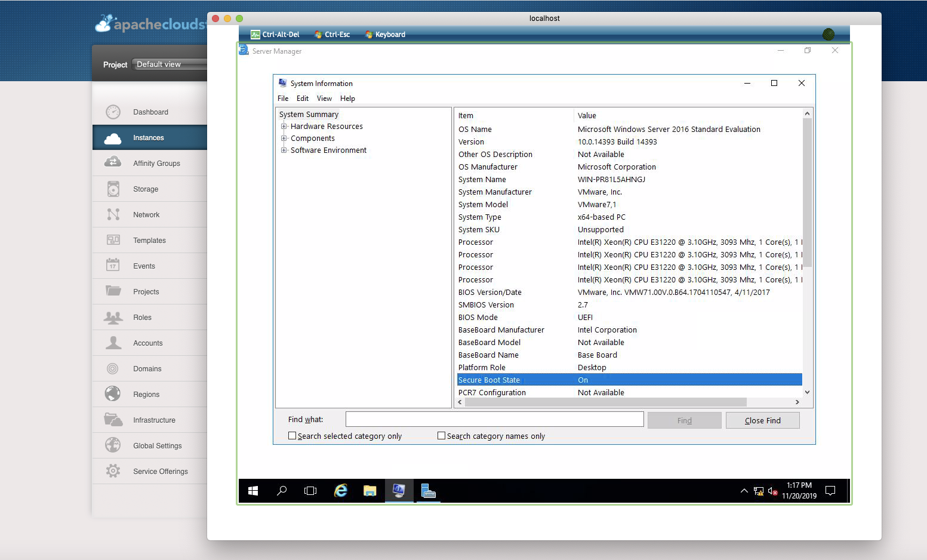The image size is (927, 560).
Task: Click the volume speaker tray icon
Action: pyautogui.click(x=772, y=491)
